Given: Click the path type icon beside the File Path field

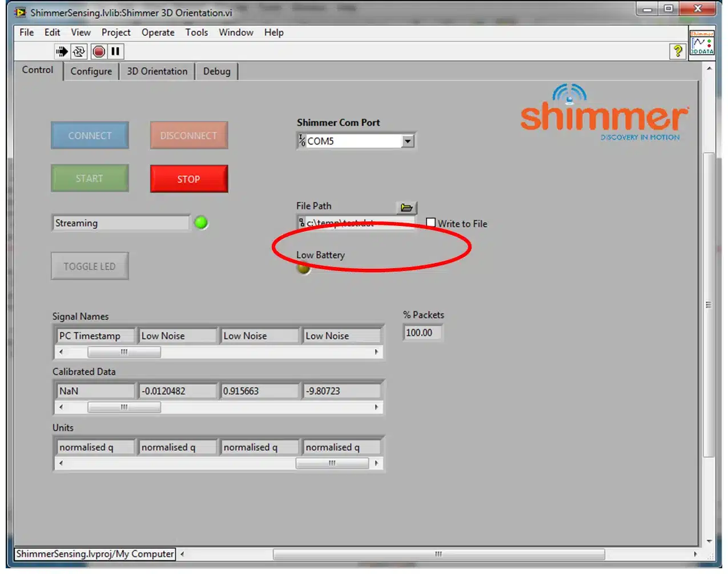Looking at the screenshot, I should [x=301, y=223].
